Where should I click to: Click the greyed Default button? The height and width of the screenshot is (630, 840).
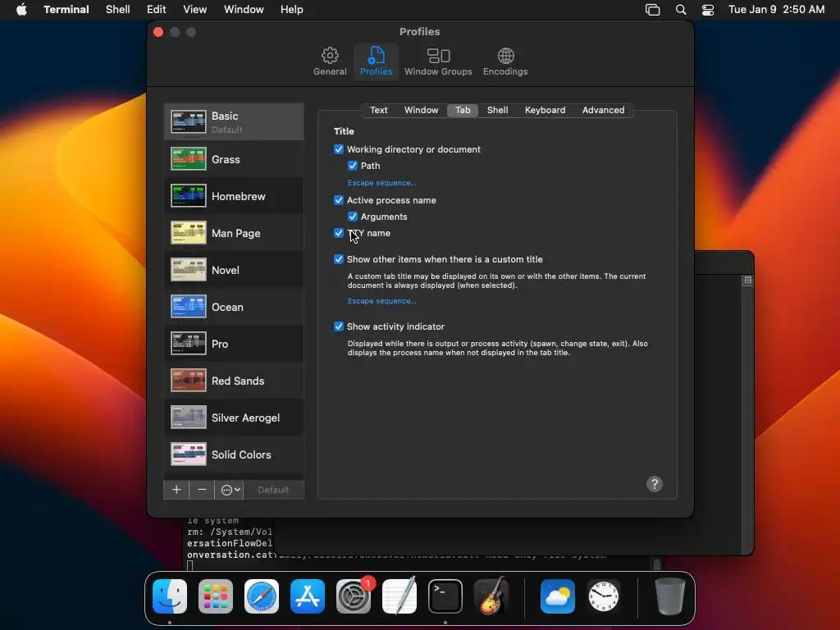(273, 490)
